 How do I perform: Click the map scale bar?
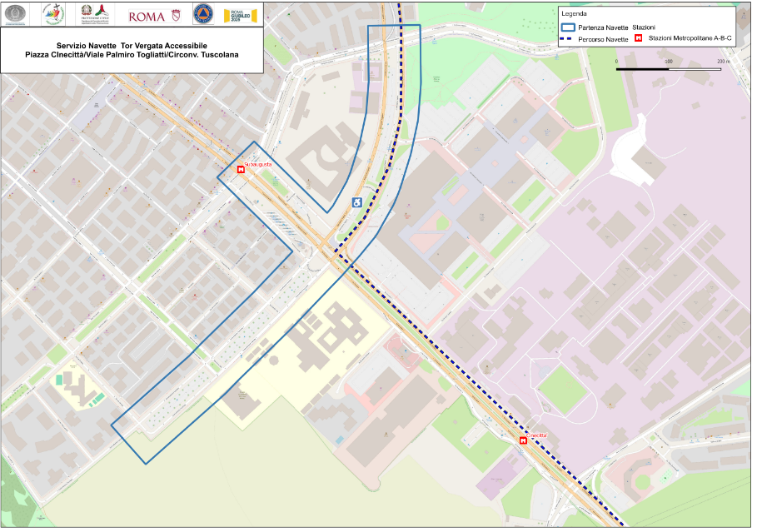[x=668, y=68]
